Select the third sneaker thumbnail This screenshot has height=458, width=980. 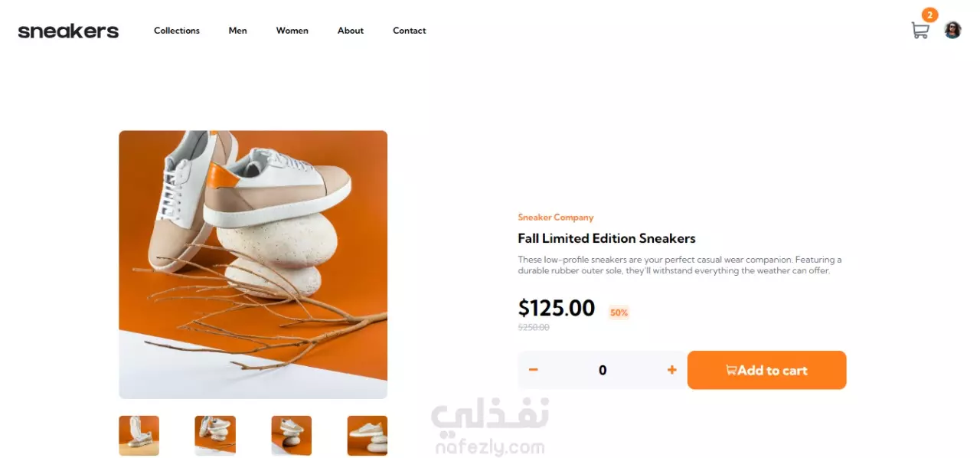[x=291, y=436]
